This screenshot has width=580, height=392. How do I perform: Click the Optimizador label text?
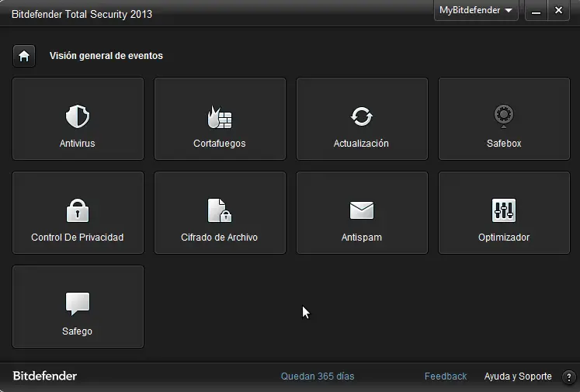[504, 238]
